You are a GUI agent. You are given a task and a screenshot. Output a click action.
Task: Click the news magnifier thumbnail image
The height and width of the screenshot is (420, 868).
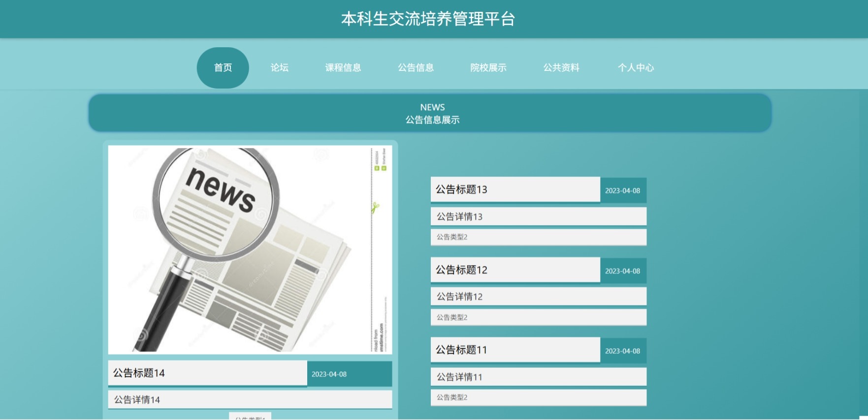pyautogui.click(x=250, y=250)
